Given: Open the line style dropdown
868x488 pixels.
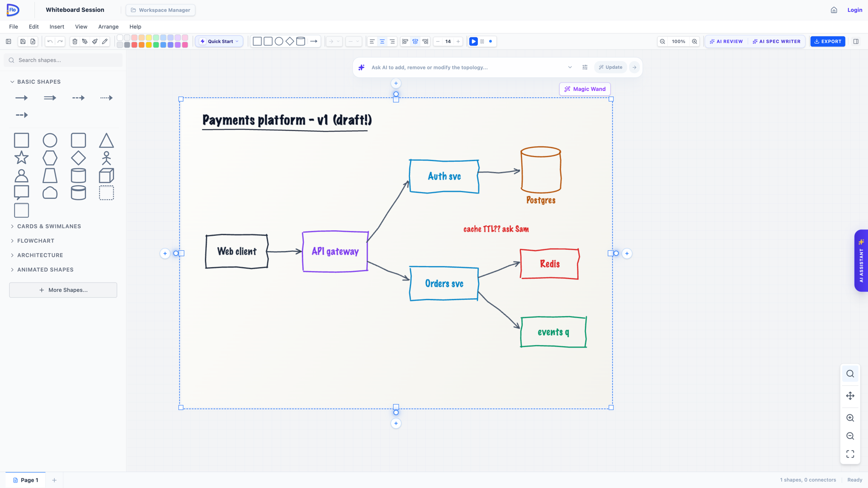Looking at the screenshot, I should [354, 42].
